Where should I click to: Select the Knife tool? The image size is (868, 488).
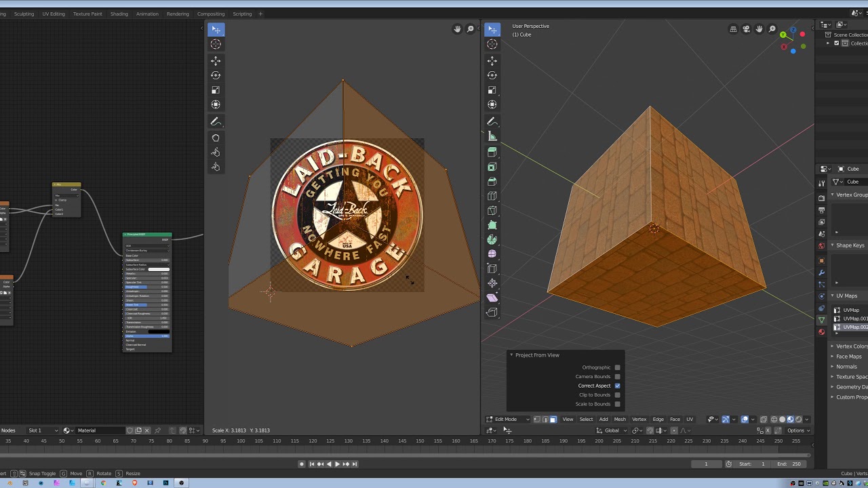pyautogui.click(x=492, y=210)
